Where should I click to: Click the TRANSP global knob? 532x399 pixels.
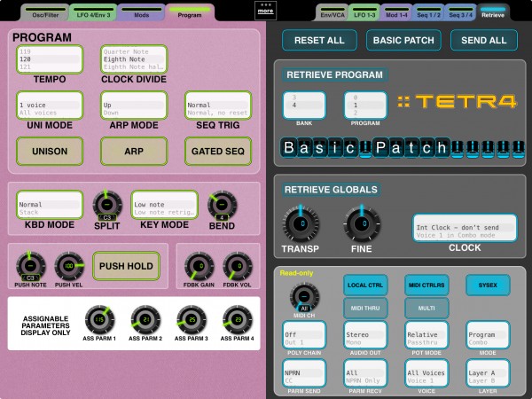tap(301, 224)
